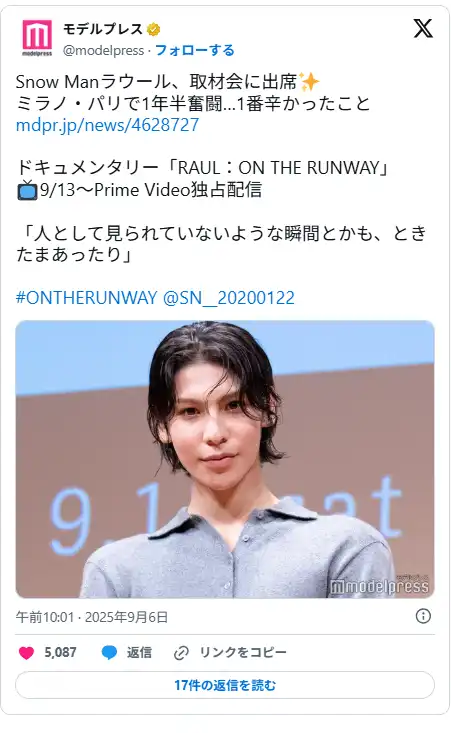Click the @modelpress handle
Screen dimensions: 451x733
pos(103,50)
